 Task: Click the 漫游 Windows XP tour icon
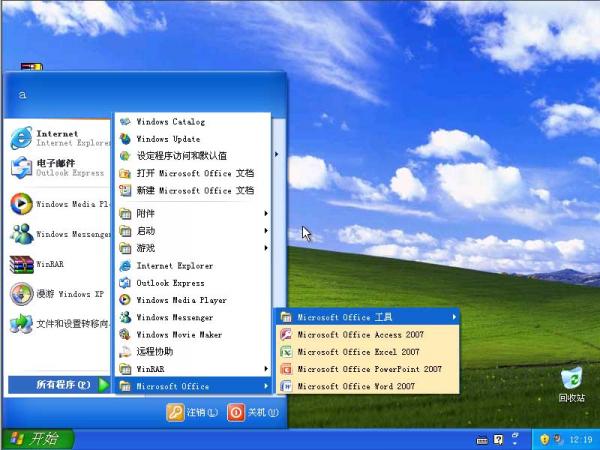(x=21, y=294)
